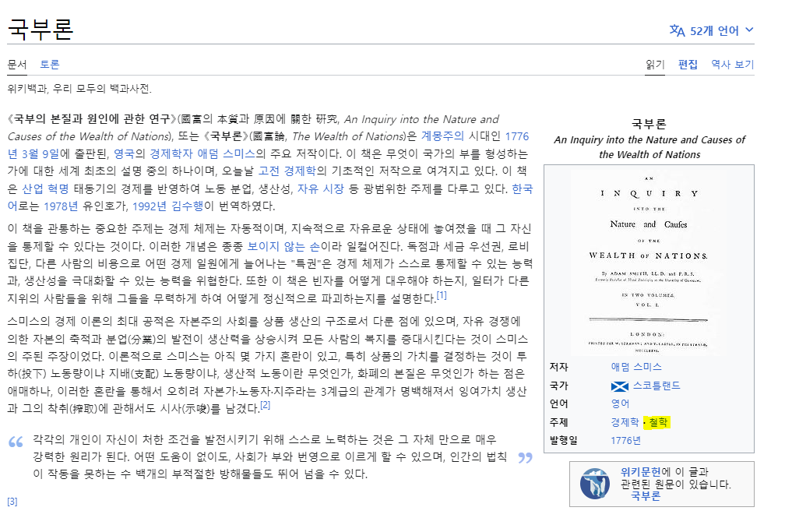The height and width of the screenshot is (532, 785).
Task: Open the 영국 link
Action: [x=124, y=153]
